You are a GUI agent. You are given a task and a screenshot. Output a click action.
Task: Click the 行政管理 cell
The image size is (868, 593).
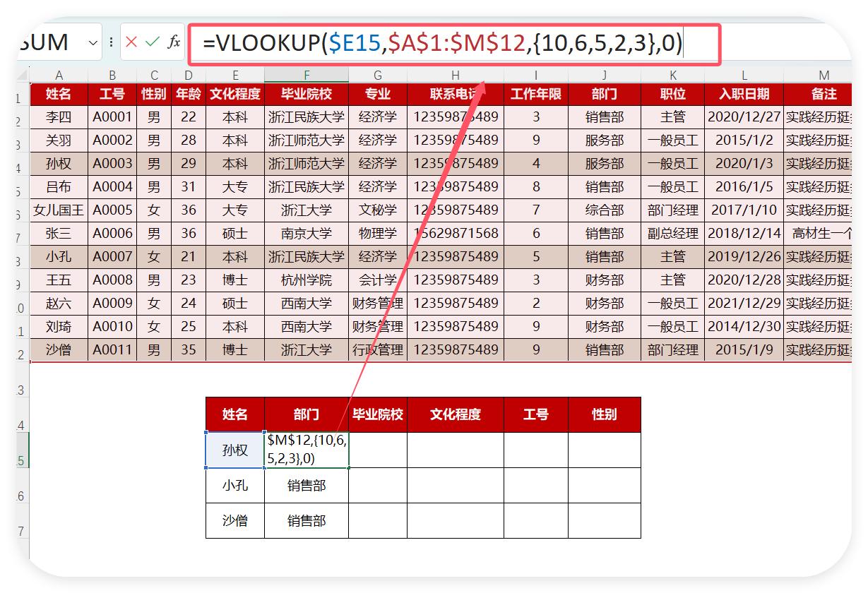[x=378, y=350]
